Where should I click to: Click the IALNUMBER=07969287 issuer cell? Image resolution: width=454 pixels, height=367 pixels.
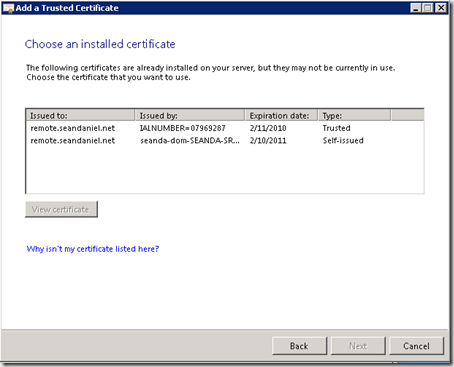183,128
